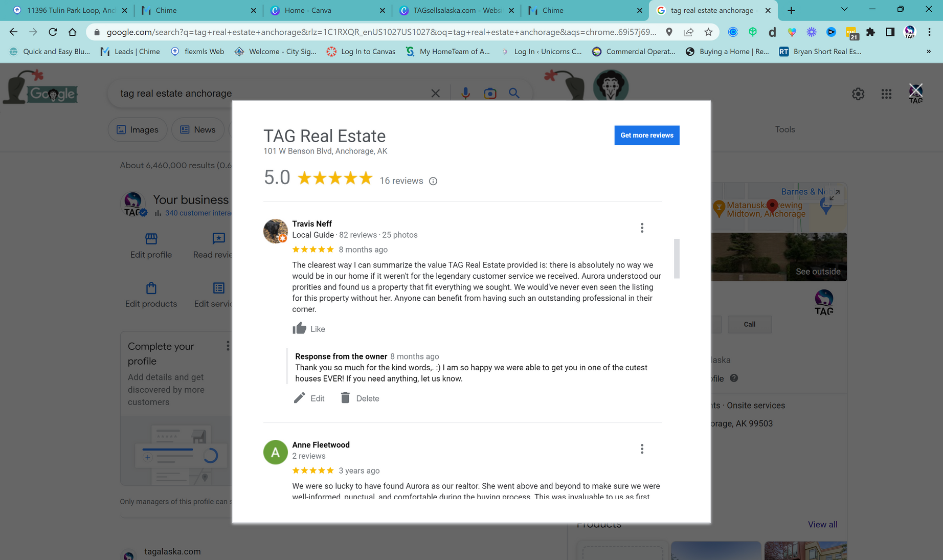This screenshot has height=560, width=943.
Task: Switch to the TAGsellsalaska.com tab
Action: pyautogui.click(x=457, y=10)
